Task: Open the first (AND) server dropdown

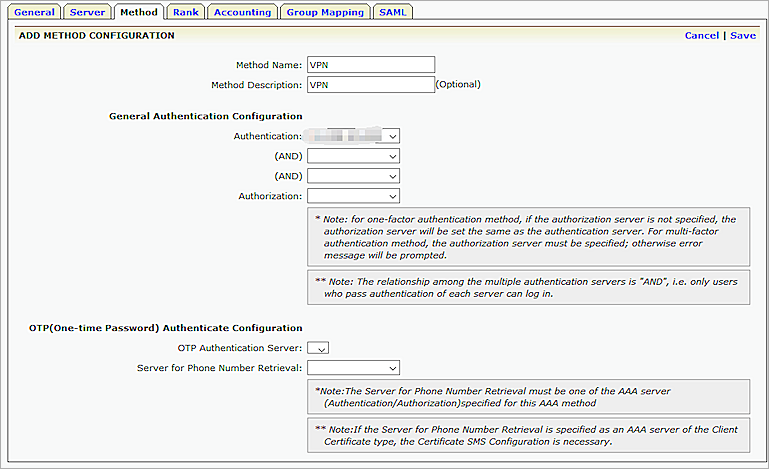Action: pyautogui.click(x=353, y=156)
